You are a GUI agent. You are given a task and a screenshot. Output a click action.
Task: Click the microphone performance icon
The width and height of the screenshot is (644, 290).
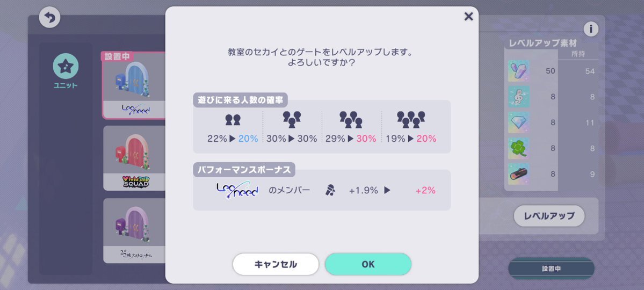[330, 190]
